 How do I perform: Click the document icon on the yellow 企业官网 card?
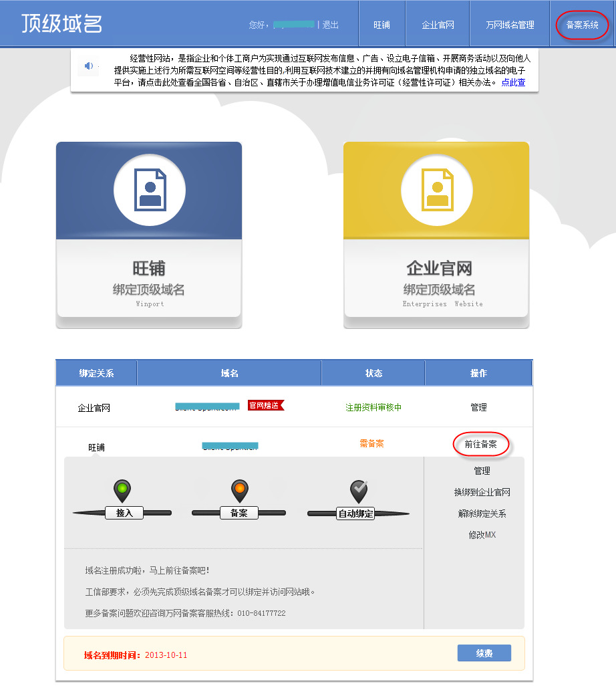(436, 189)
